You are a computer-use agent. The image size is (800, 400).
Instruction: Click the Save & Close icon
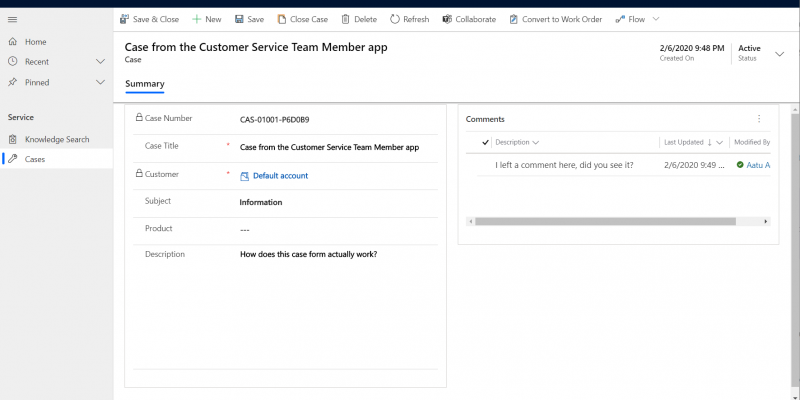point(124,19)
